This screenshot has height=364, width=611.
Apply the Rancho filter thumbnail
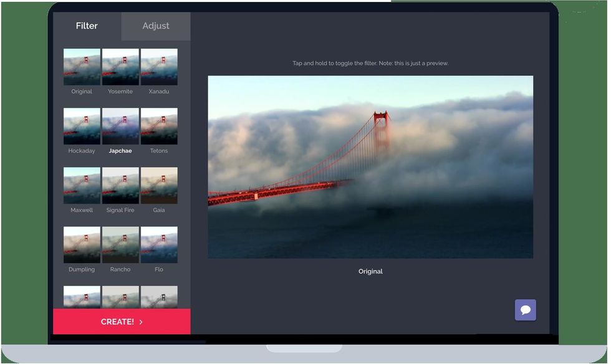[120, 245]
